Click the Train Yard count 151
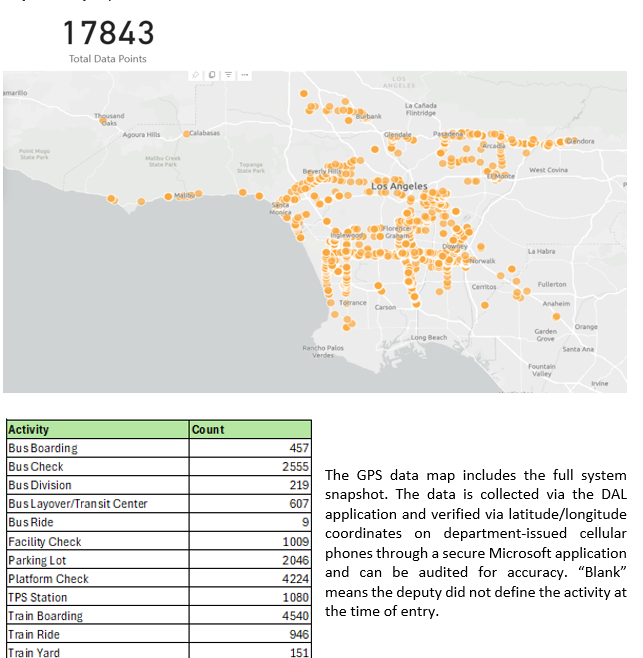643x658 pixels. [300, 653]
